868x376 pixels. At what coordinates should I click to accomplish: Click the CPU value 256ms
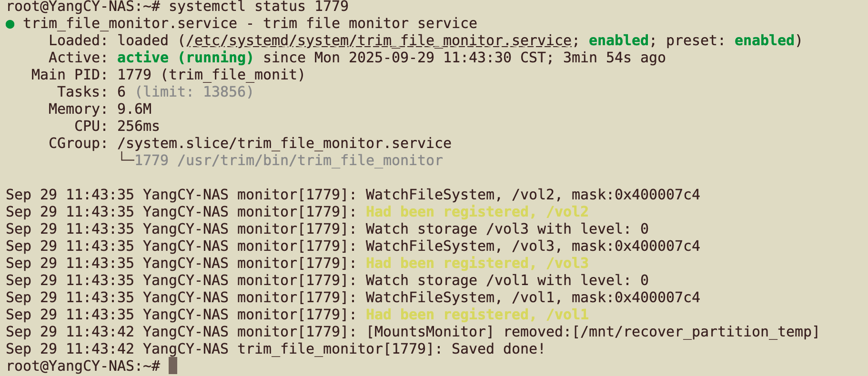click(138, 126)
